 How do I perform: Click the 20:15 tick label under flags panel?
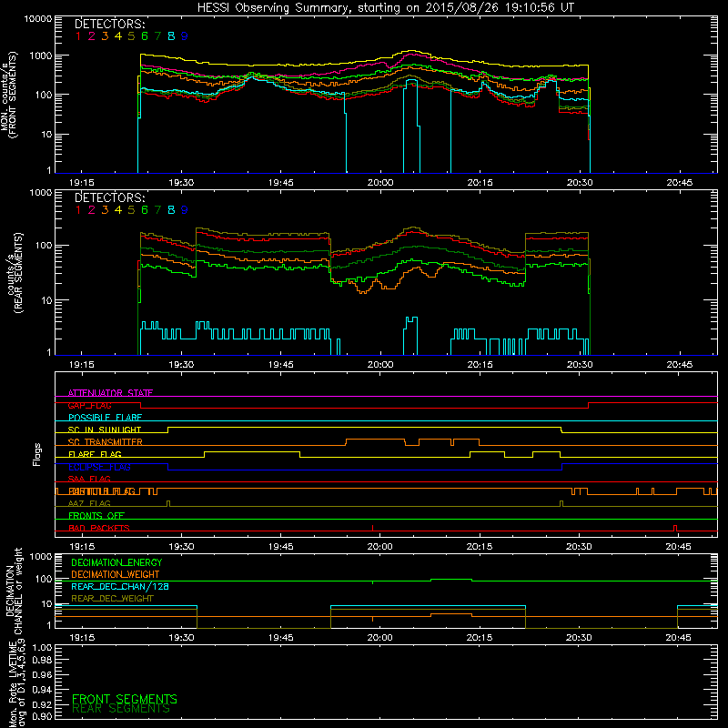(x=480, y=547)
